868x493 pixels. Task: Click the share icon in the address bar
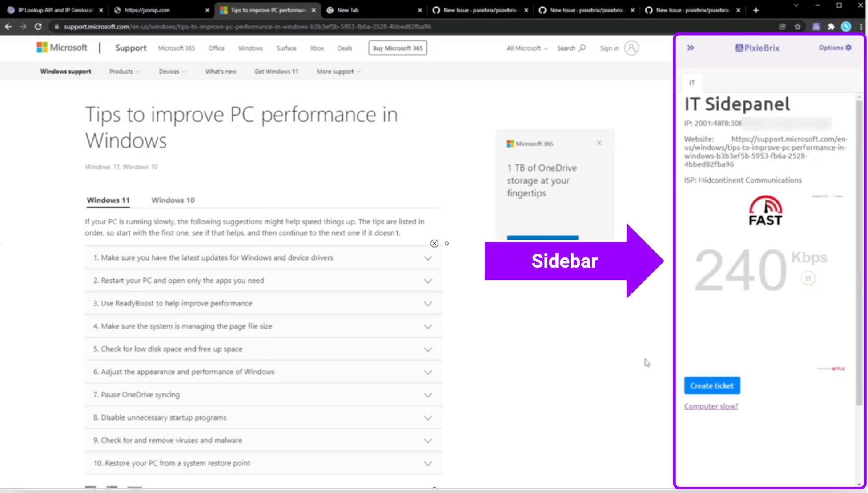[x=782, y=27]
